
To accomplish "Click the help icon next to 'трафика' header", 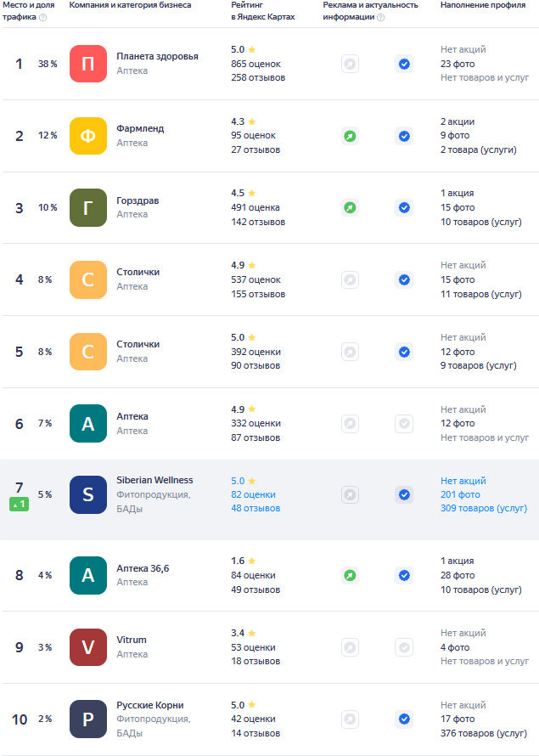I will 43,17.
